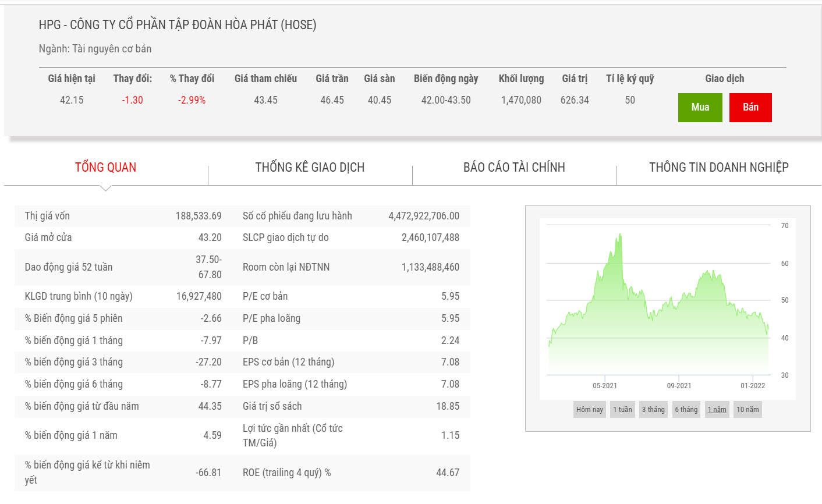Image resolution: width=822 pixels, height=504 pixels.
Task: Go to THÔNG TIN DOANH NGHIỆP tab
Action: point(718,168)
